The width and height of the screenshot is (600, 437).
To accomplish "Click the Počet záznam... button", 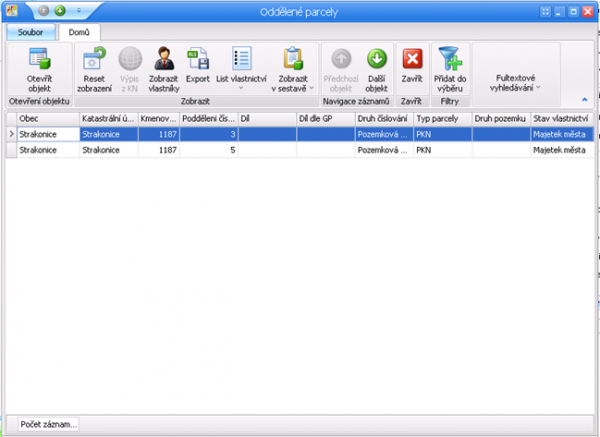I will point(50,425).
